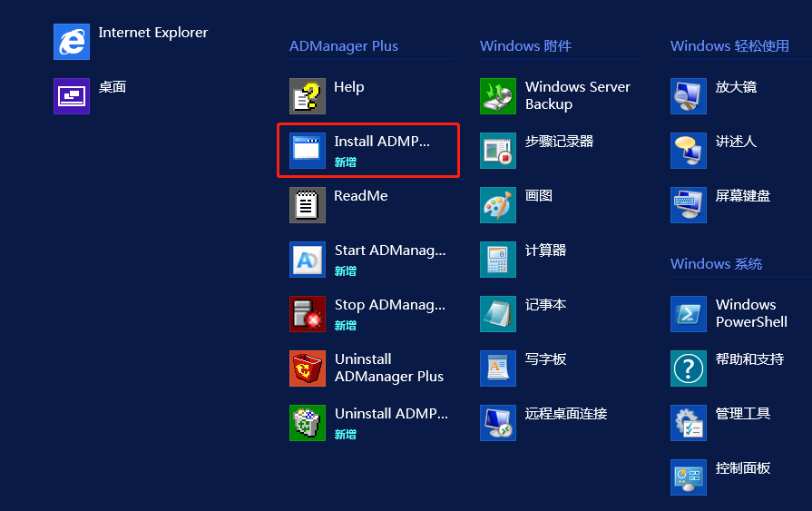Screen dimensions: 812x511
Task: Open the 放大镜 magnifier icon
Action: [x=689, y=96]
